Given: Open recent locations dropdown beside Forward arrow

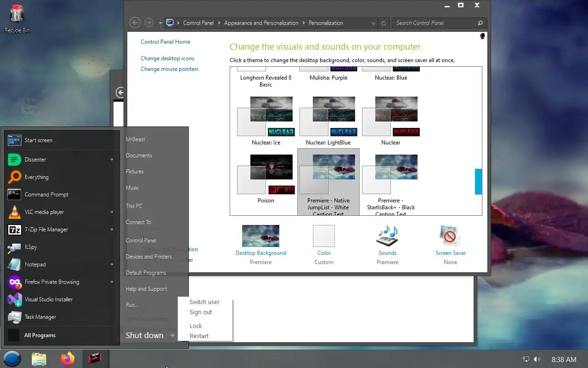Looking at the screenshot, I should pyautogui.click(x=160, y=23).
